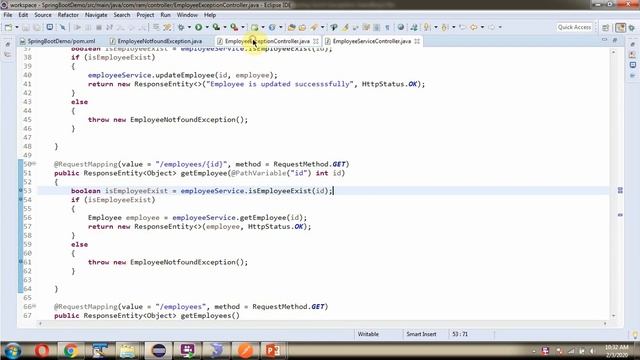
Task: Click the Debug (bug) toolbar icon
Action: point(181,27)
